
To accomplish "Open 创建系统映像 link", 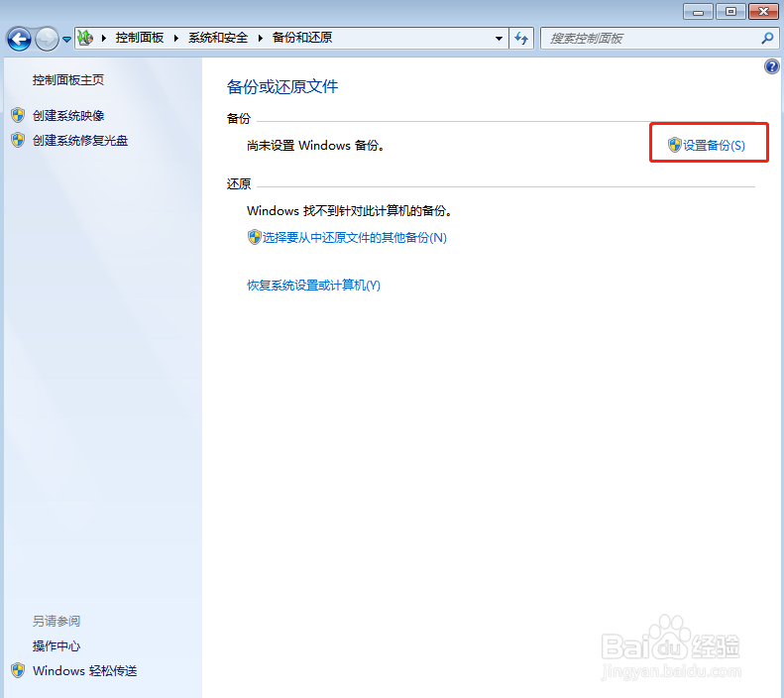I will click(x=68, y=115).
